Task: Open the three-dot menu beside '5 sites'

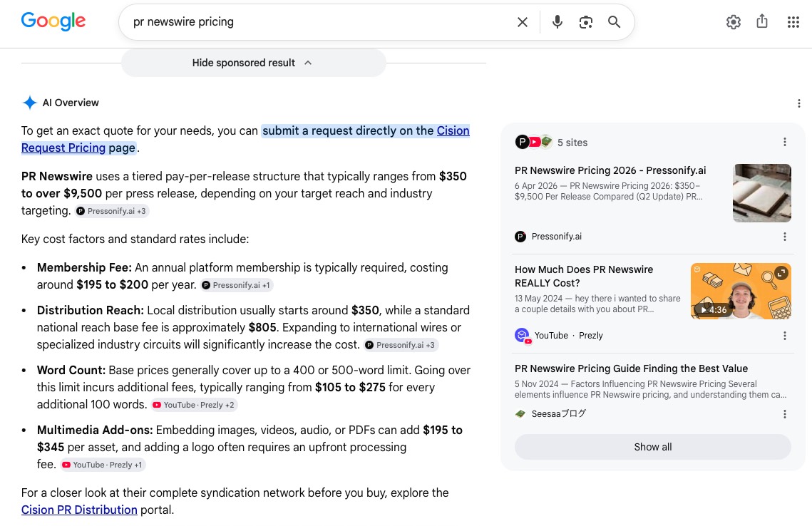Action: (x=785, y=142)
